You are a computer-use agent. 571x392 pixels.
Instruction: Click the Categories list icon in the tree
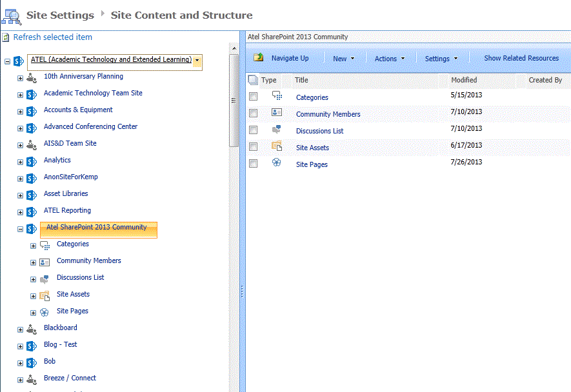tap(45, 246)
